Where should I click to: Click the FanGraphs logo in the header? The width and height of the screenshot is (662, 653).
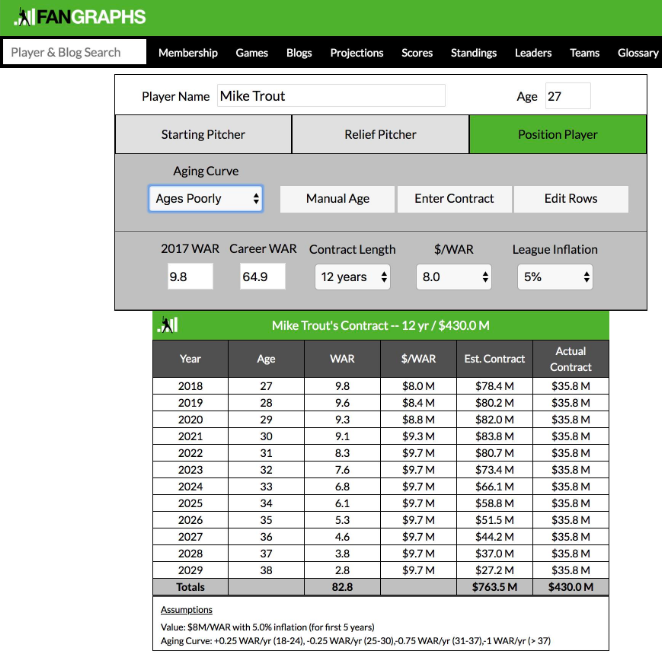(80, 17)
